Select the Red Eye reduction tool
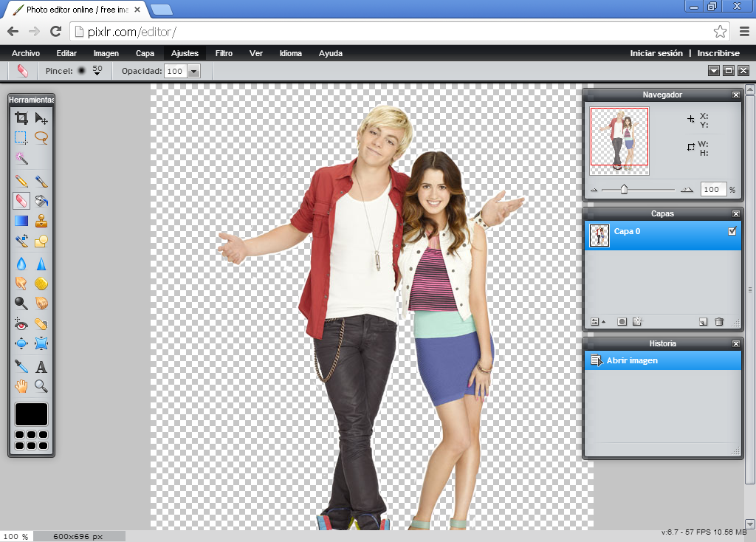Viewport: 756px width, 542px height. pos(21,323)
